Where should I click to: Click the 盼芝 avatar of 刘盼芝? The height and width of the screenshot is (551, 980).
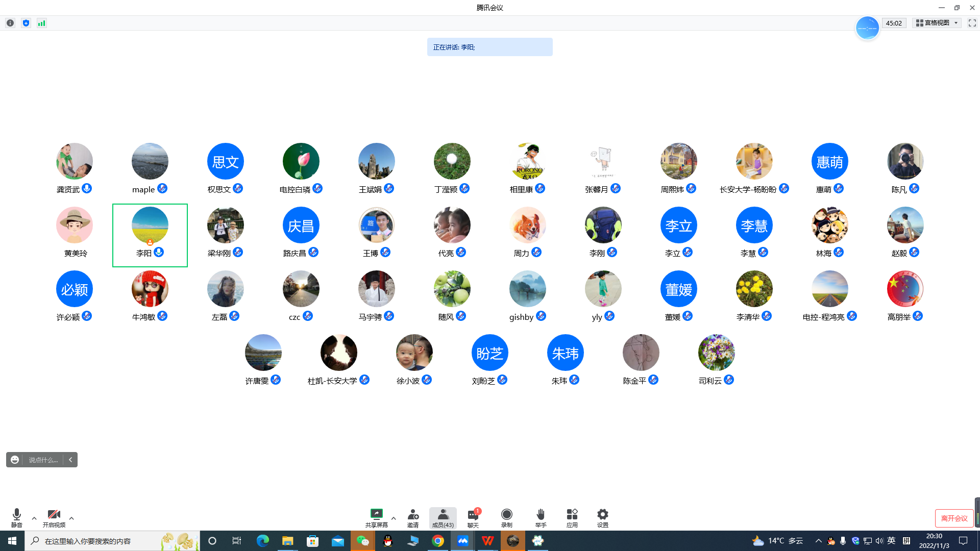[x=490, y=353]
